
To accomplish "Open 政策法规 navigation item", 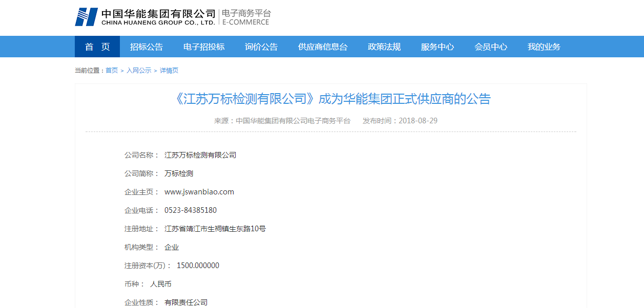I will pos(384,47).
